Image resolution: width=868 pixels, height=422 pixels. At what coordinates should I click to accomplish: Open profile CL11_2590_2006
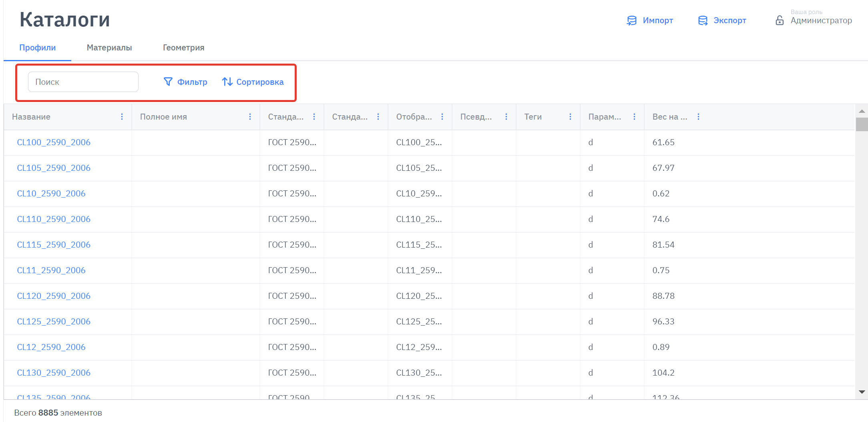tap(51, 270)
